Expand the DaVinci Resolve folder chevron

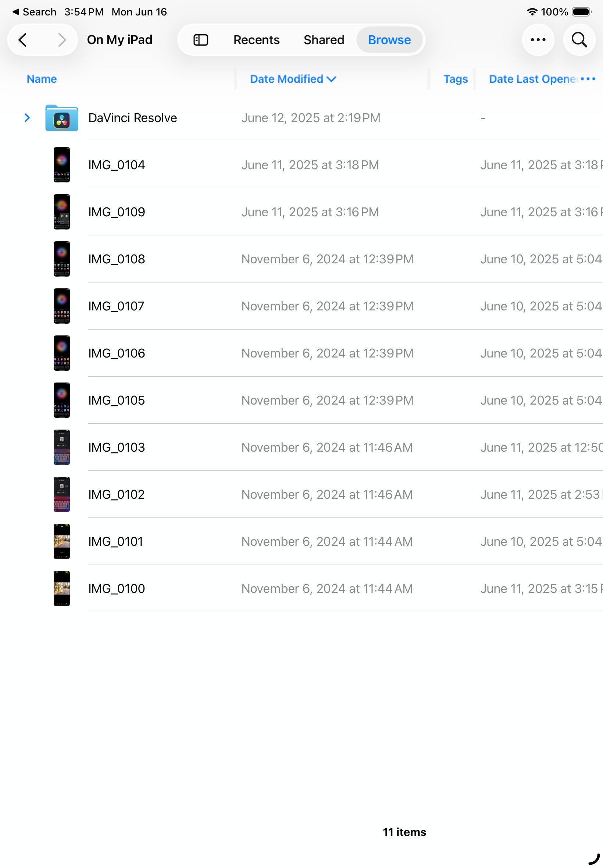click(x=27, y=118)
